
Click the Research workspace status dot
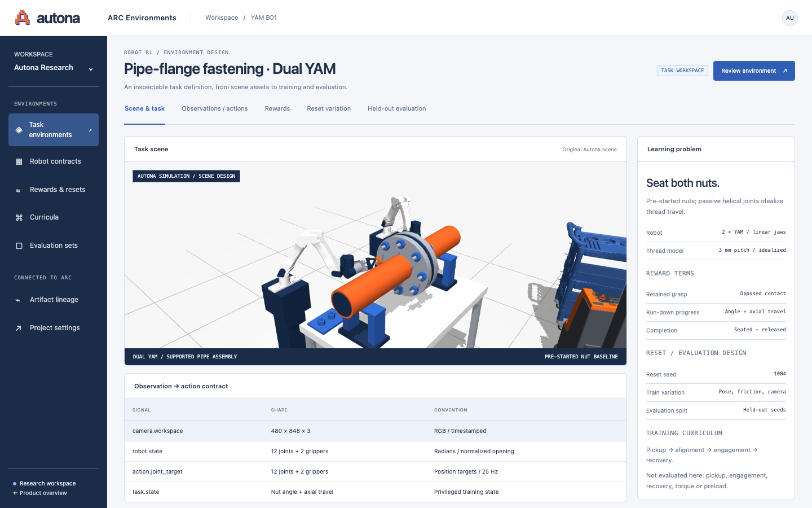coord(15,484)
